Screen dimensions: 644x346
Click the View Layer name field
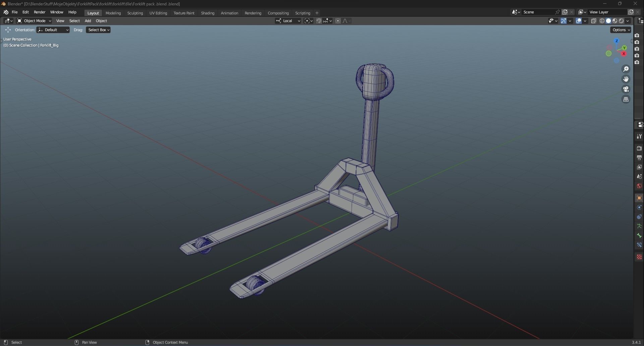point(607,12)
